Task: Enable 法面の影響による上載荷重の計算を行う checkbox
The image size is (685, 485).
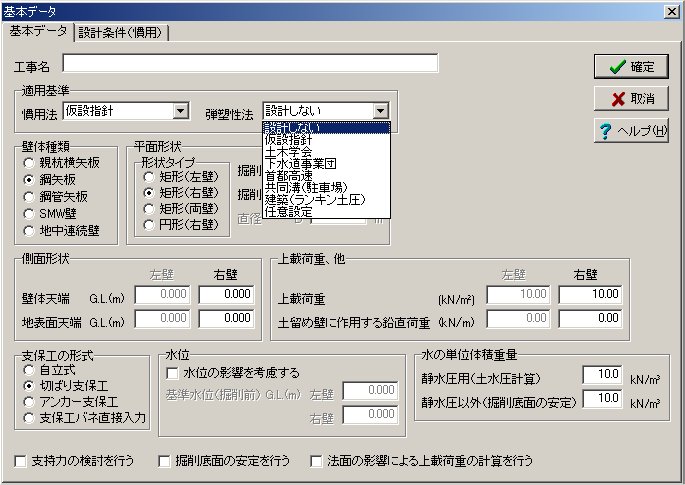Action: point(316,462)
